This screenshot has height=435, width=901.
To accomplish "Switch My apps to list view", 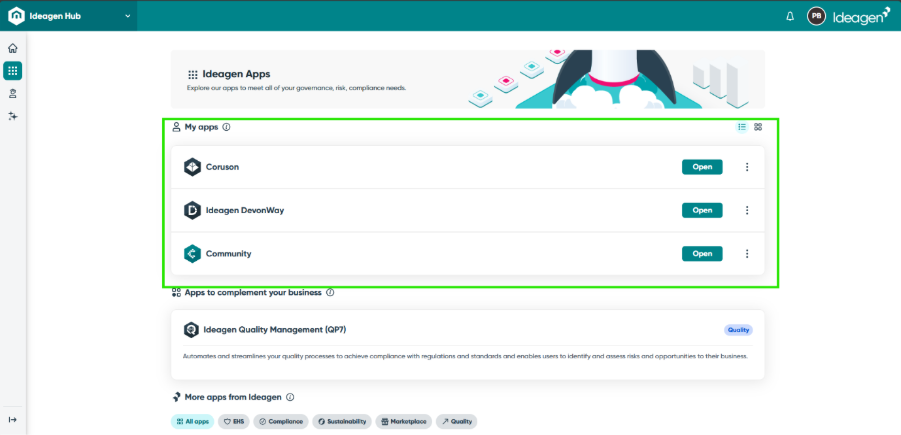I will [x=742, y=127].
